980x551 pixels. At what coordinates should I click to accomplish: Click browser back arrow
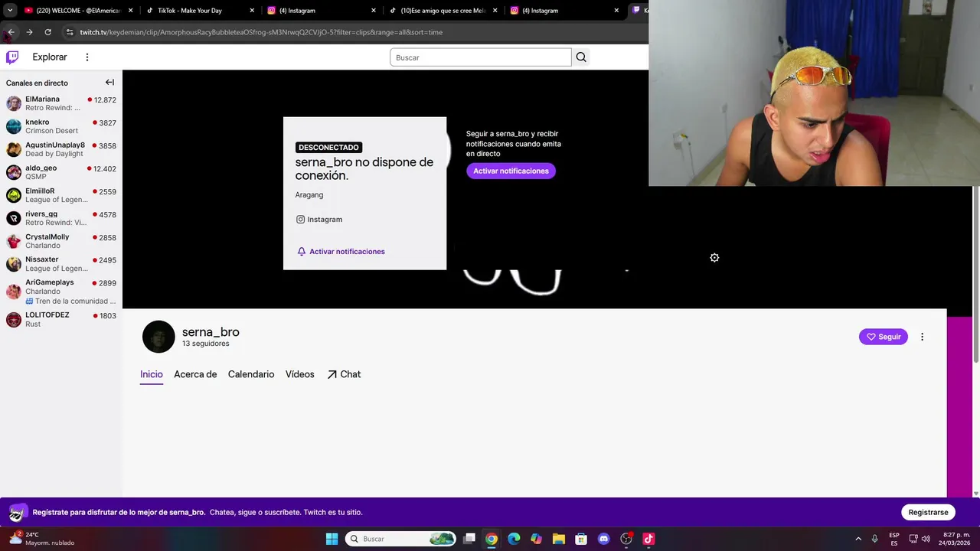point(11,32)
